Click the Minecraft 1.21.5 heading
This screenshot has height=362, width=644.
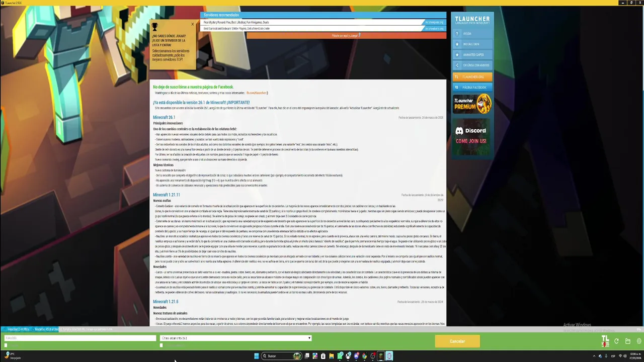click(x=166, y=302)
